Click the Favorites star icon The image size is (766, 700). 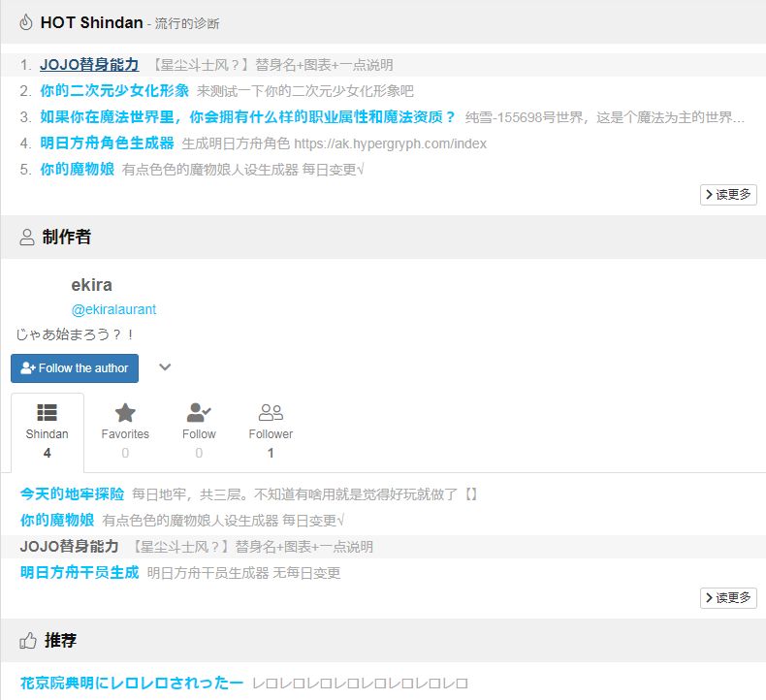pyautogui.click(x=125, y=412)
